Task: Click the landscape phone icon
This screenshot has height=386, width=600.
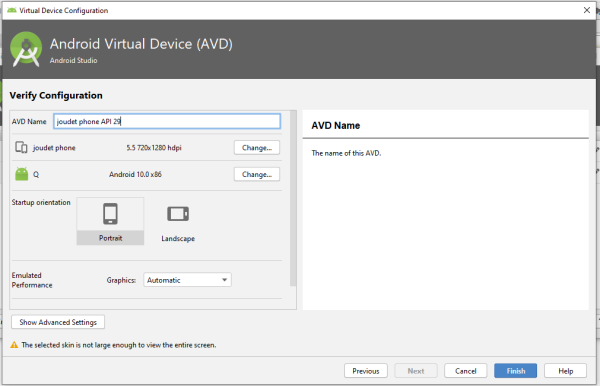Action: [178, 213]
